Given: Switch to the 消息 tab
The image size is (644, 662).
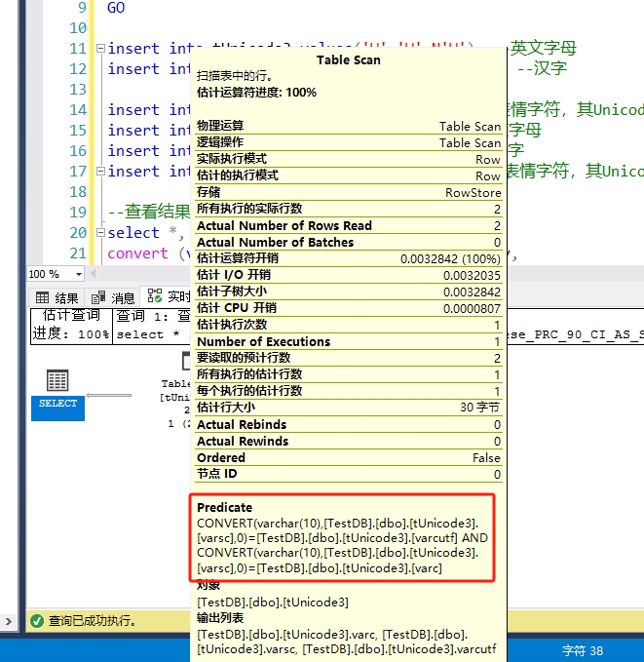Looking at the screenshot, I should (x=122, y=297).
